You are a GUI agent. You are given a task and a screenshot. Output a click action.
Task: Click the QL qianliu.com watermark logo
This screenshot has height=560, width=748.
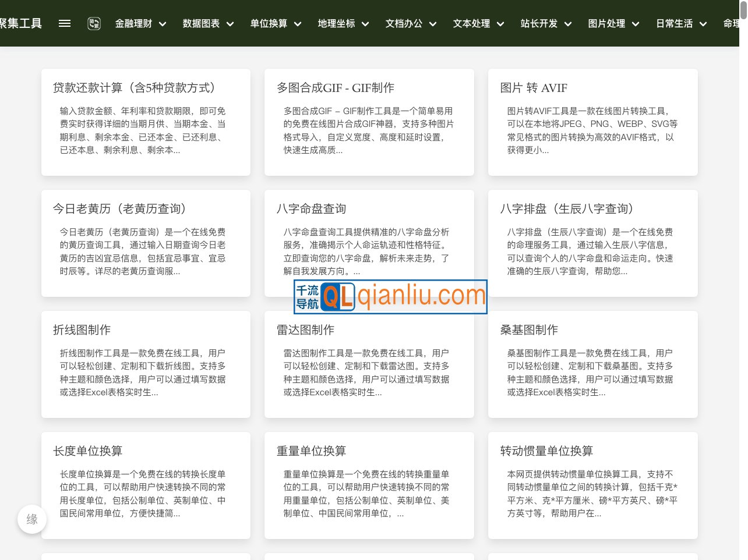point(390,297)
